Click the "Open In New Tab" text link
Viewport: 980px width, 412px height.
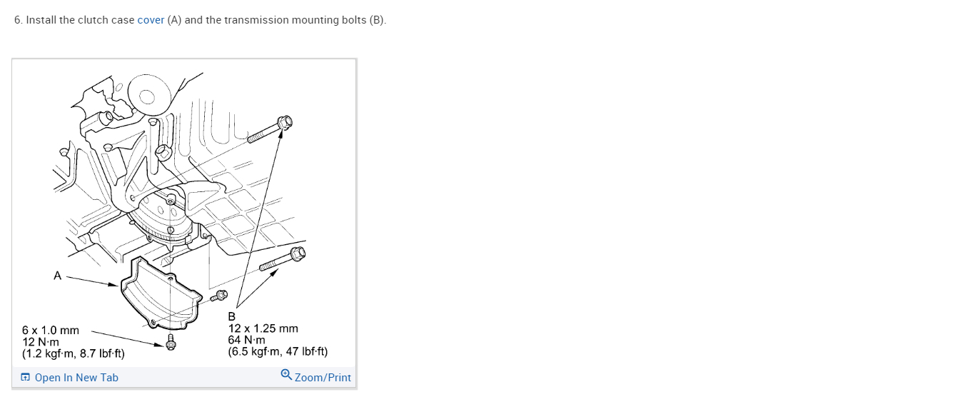tap(76, 378)
